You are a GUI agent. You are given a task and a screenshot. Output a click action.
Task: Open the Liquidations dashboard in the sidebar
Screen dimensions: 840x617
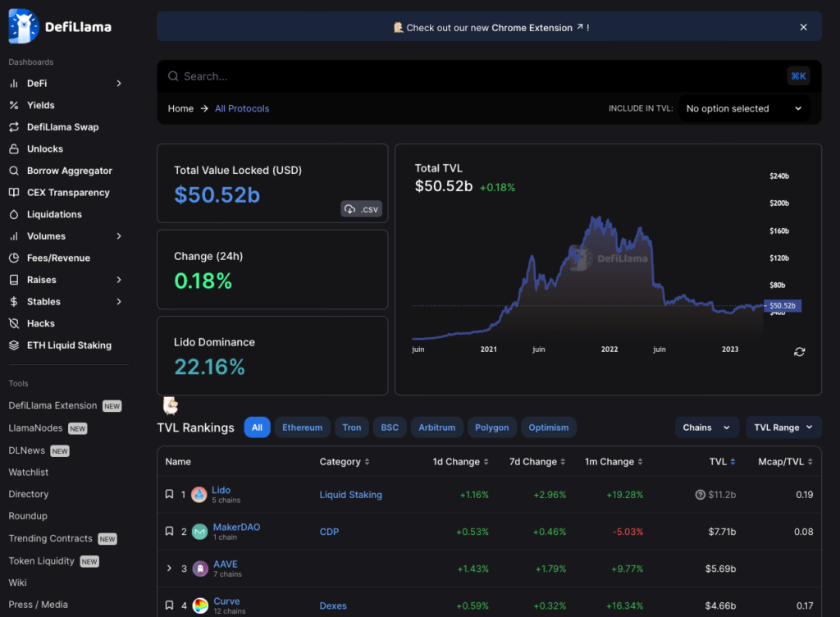pos(54,214)
